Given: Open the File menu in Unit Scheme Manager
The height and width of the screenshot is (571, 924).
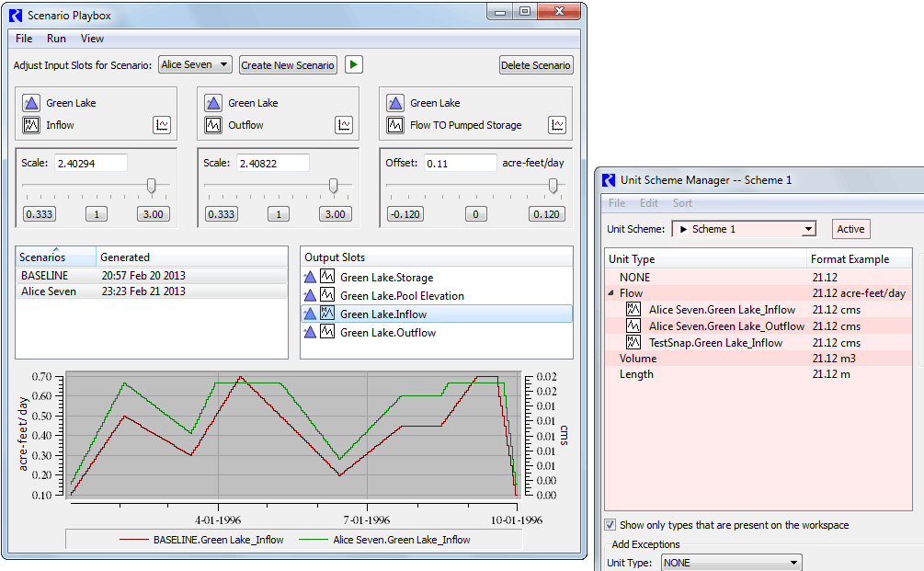Looking at the screenshot, I should (617, 202).
